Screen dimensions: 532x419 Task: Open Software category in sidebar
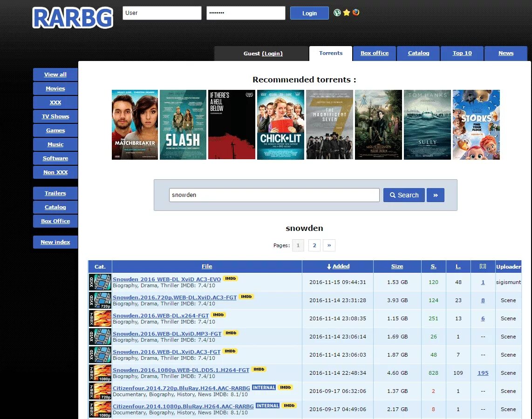click(x=55, y=158)
